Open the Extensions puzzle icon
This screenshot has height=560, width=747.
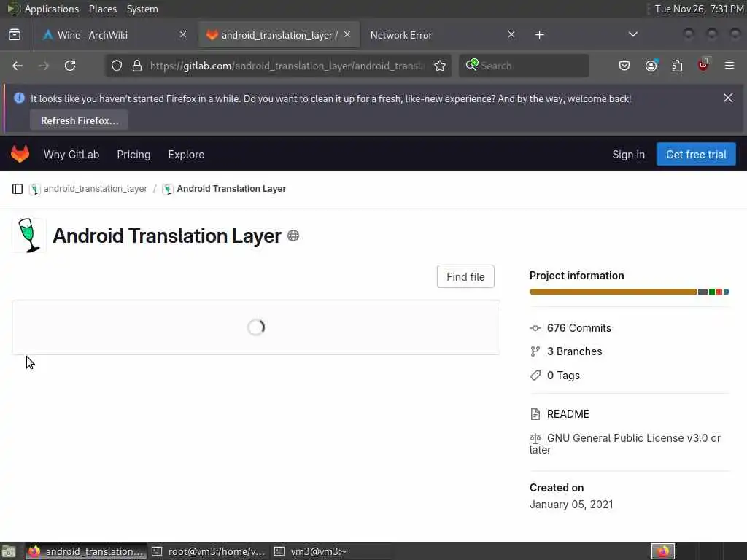(677, 66)
